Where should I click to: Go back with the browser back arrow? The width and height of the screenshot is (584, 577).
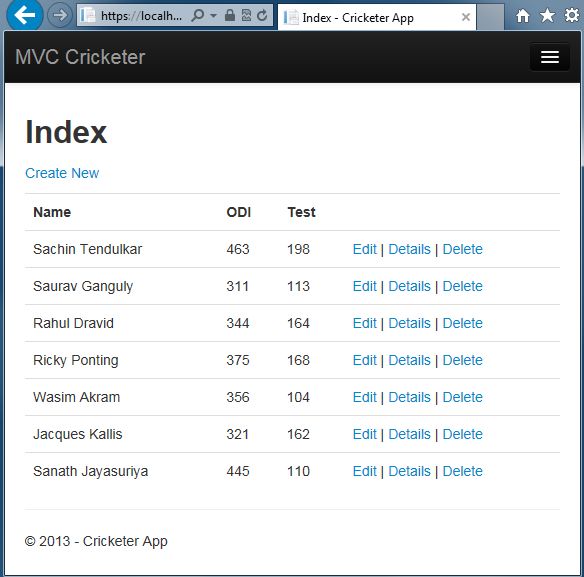coord(24,15)
